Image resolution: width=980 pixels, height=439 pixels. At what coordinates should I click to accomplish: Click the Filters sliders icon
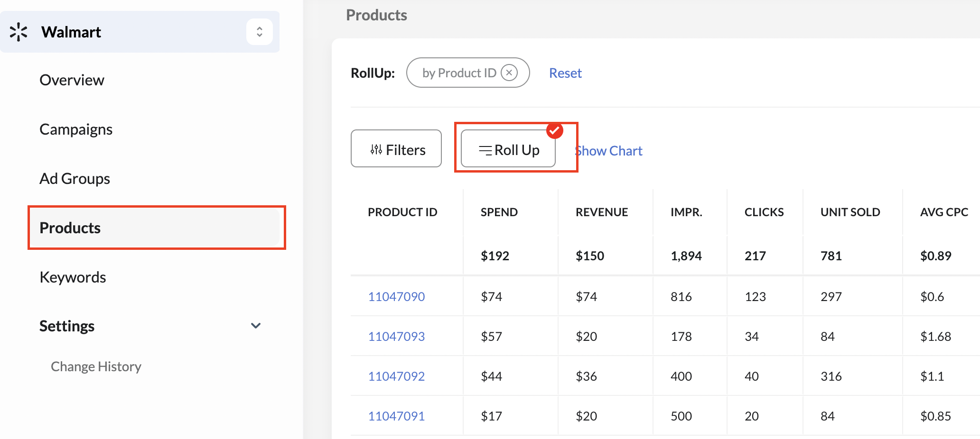[376, 150]
